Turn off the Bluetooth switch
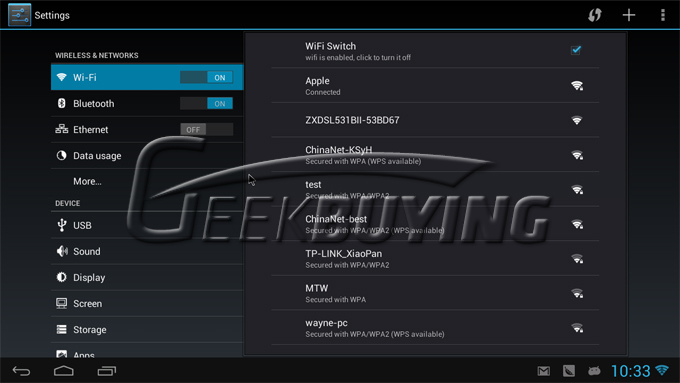 (206, 104)
